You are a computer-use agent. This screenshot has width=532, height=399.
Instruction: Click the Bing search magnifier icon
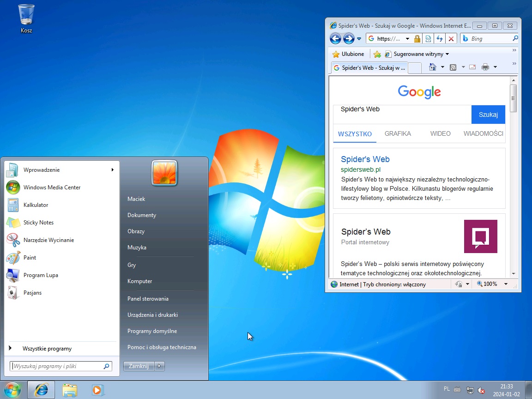pyautogui.click(x=515, y=38)
